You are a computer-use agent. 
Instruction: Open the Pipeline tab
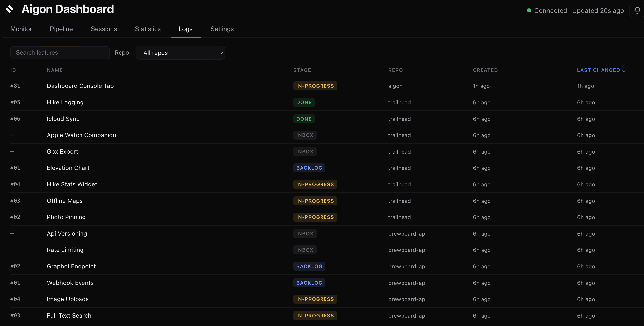61,29
